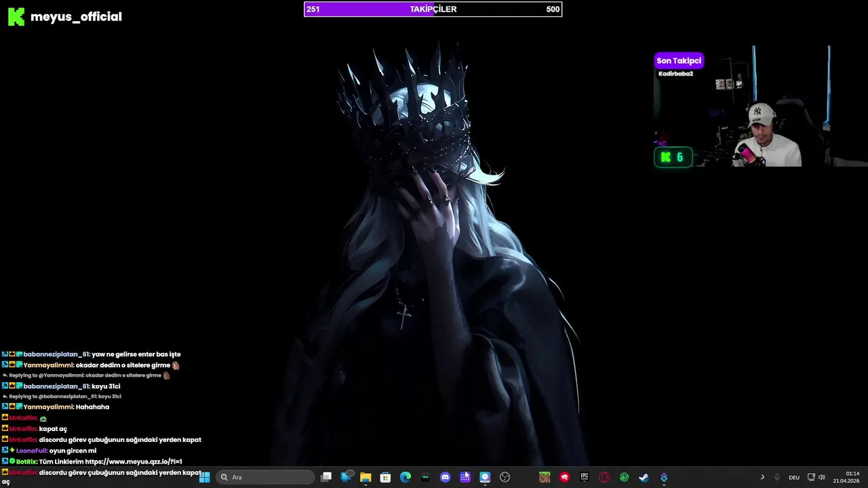Click the Kadirbaba2 latest follower name

click(x=675, y=74)
